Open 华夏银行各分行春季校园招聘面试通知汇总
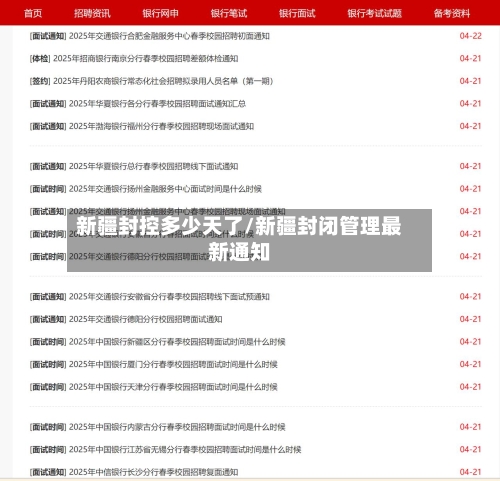Screen dimensions: 500x481 click(x=157, y=104)
